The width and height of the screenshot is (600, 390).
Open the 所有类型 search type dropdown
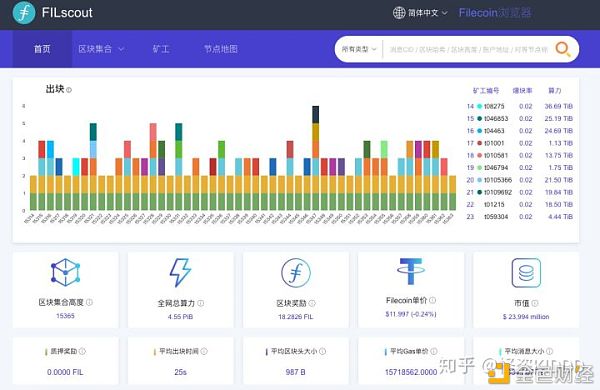[359, 49]
